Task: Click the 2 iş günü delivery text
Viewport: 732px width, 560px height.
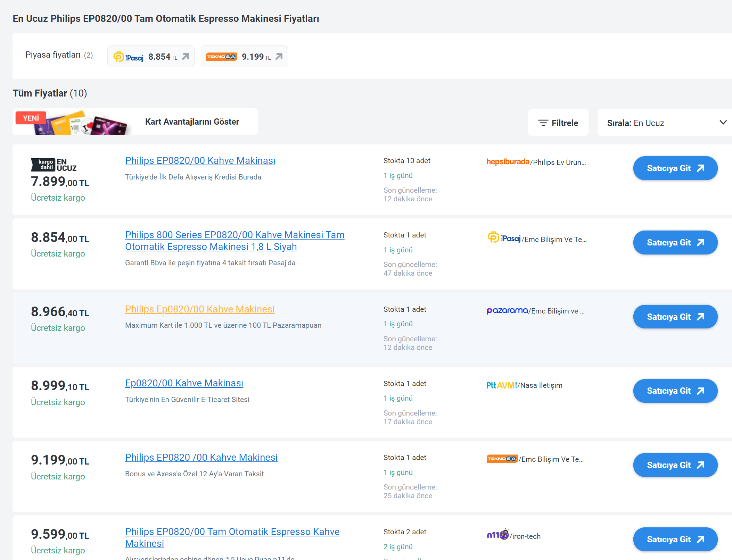Action: pos(398,547)
